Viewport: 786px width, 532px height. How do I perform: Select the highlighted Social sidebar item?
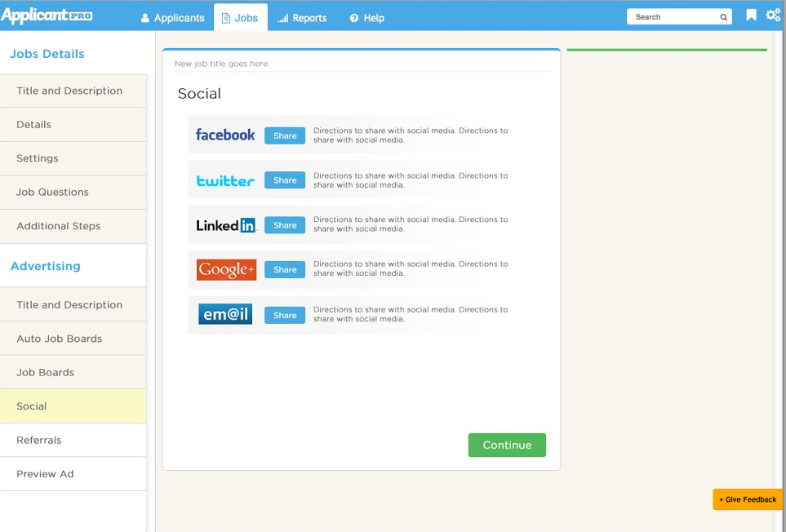click(73, 406)
